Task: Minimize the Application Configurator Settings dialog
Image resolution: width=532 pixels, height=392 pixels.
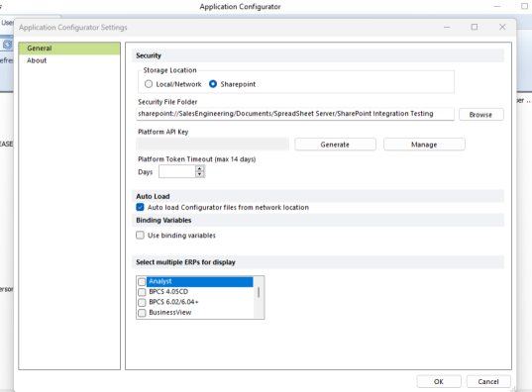Action: click(447, 27)
